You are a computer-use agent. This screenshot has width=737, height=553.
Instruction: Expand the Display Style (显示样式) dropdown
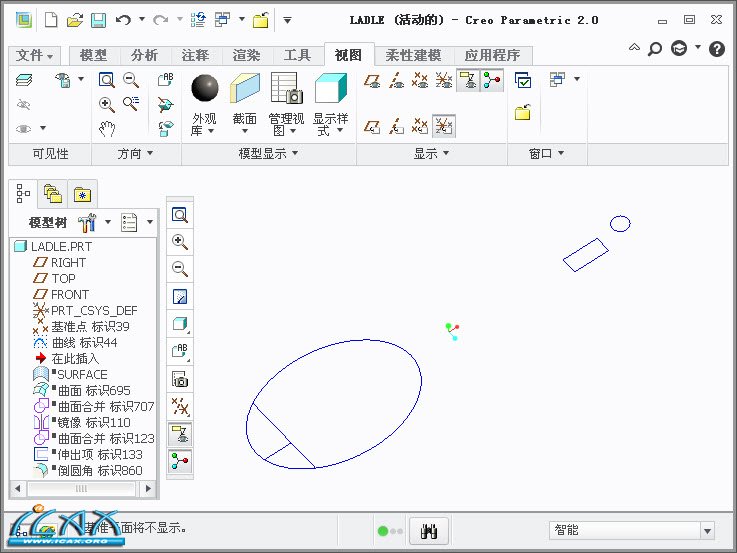[330, 131]
